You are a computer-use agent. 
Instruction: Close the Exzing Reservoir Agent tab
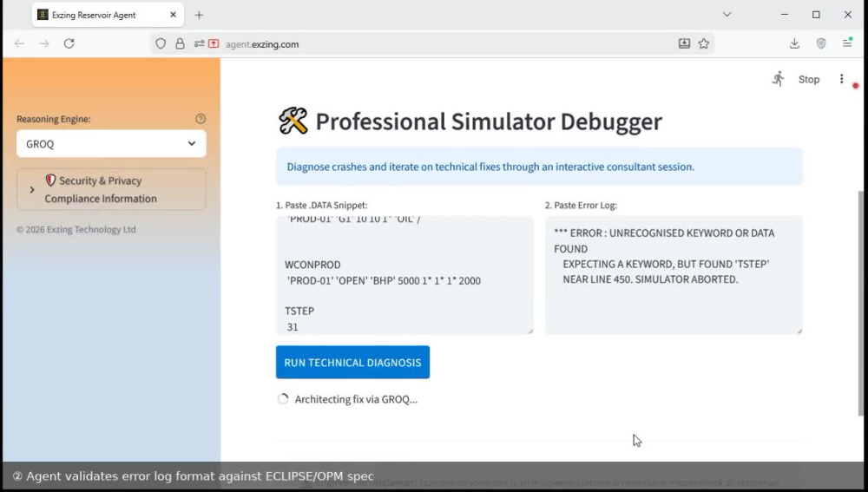[x=173, y=15]
